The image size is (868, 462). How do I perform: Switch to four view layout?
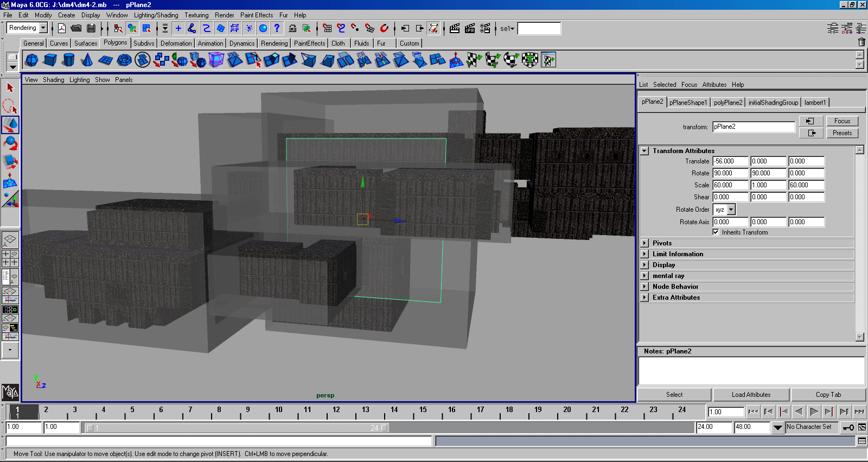tap(10, 258)
